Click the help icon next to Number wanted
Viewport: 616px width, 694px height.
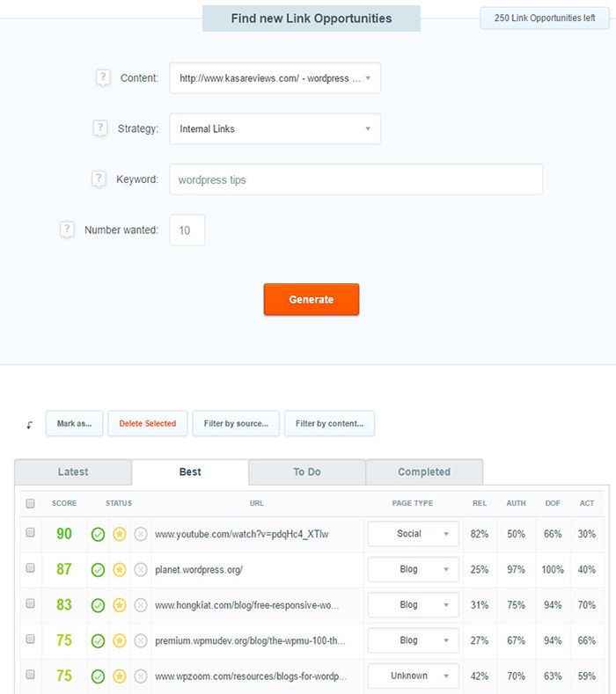pos(67,230)
